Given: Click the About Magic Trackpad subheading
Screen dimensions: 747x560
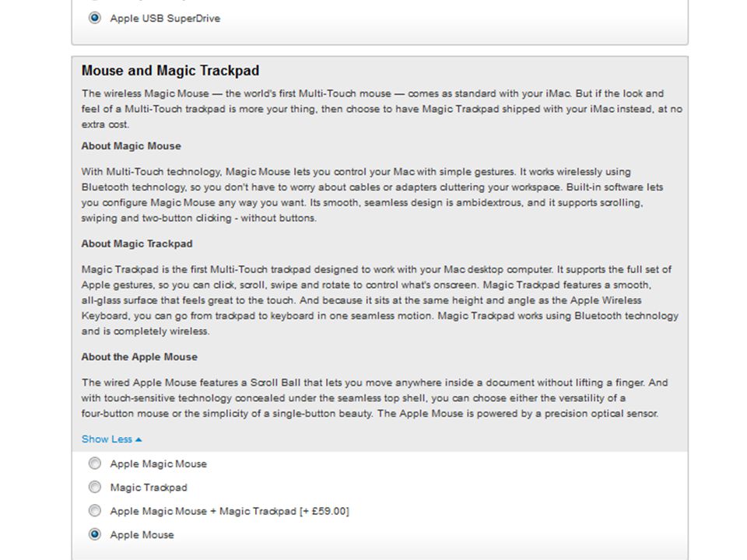Looking at the screenshot, I should (137, 243).
